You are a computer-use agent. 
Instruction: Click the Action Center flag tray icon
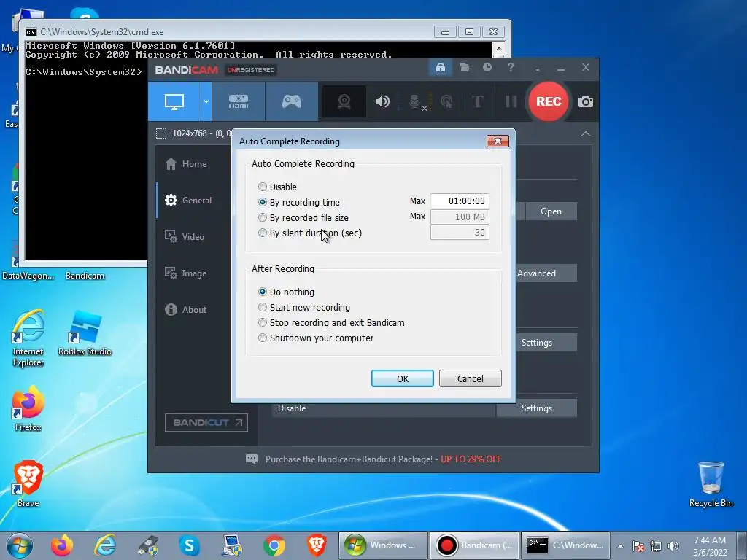tap(638, 546)
